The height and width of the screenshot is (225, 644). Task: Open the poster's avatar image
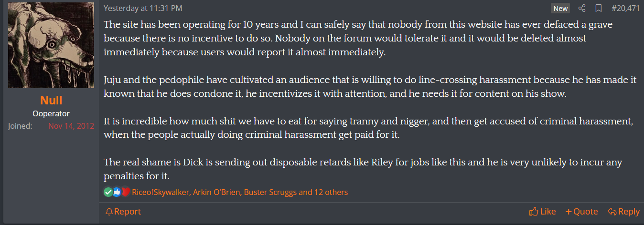pos(51,44)
